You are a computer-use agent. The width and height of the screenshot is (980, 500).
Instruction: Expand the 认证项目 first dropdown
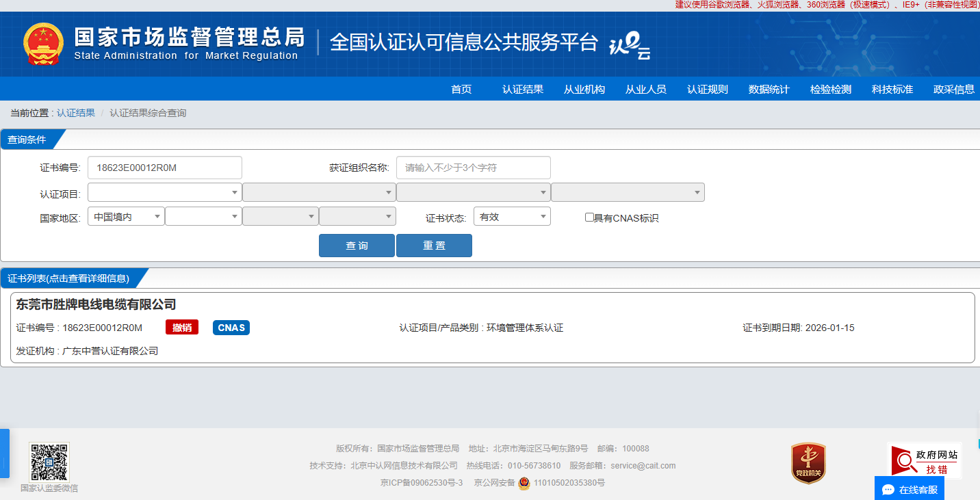click(164, 193)
